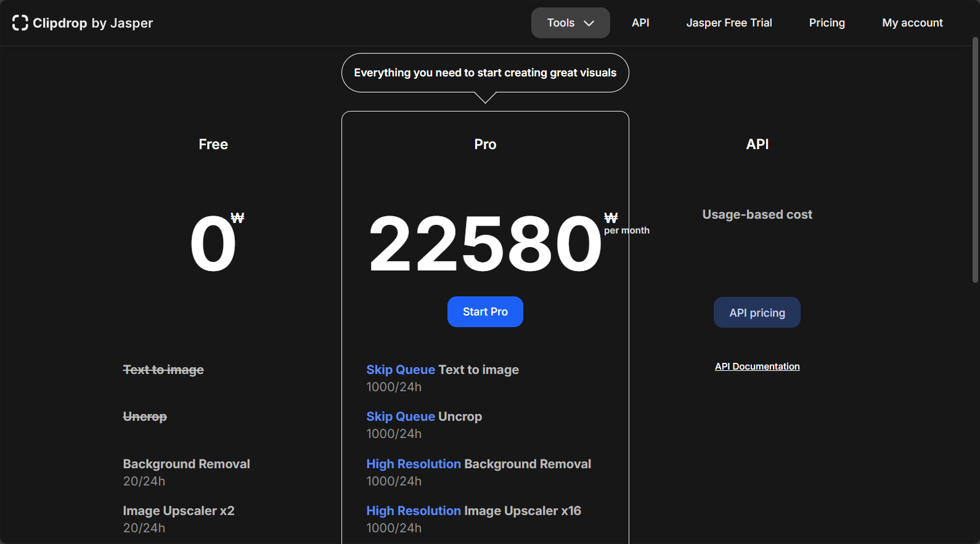The image size is (980, 544).
Task: Select the 'Skip Queue Text to image' feature
Action: click(443, 370)
